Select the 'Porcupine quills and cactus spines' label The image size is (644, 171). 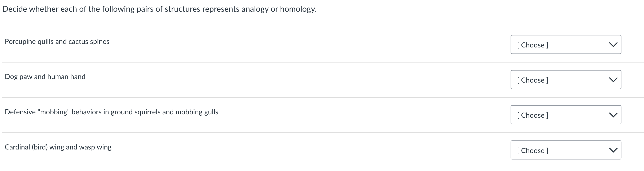[x=57, y=41]
